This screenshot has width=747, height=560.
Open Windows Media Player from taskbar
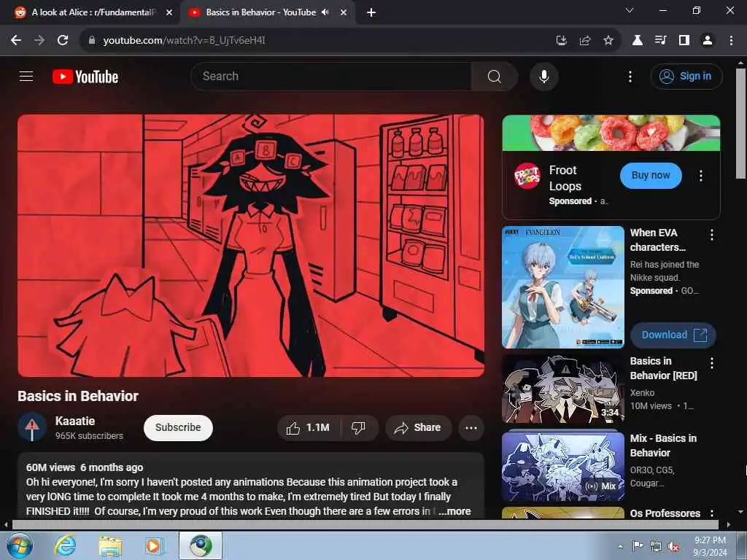coord(154,545)
